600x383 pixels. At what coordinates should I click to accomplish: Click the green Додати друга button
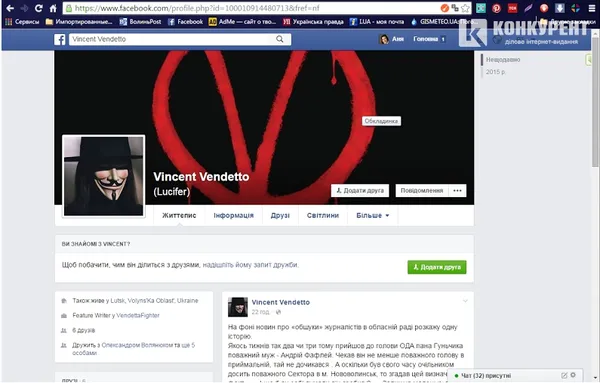point(437,267)
